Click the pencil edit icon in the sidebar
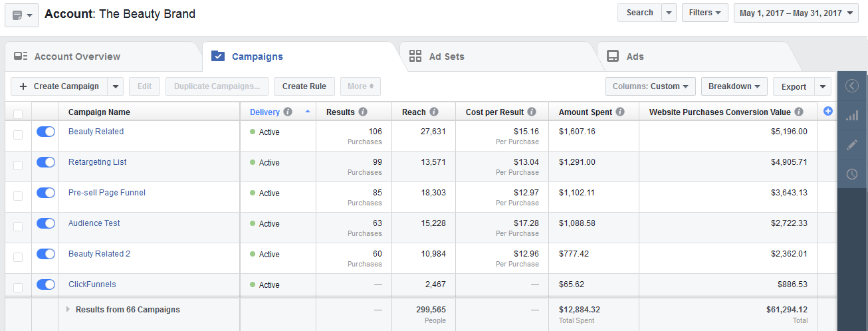 [x=852, y=145]
